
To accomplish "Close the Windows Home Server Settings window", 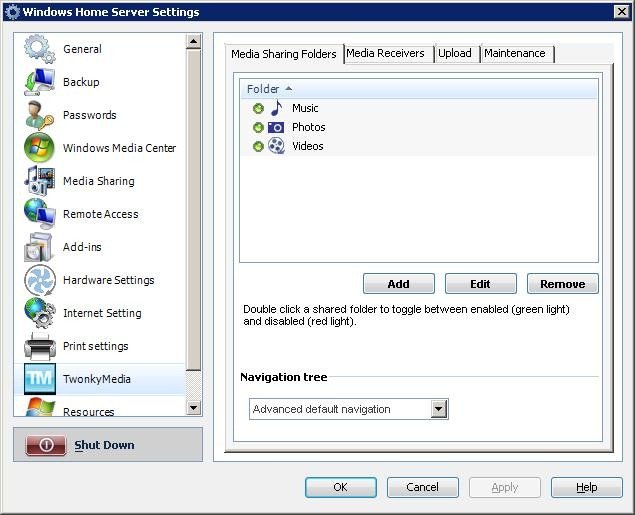I will pyautogui.click(x=622, y=12).
